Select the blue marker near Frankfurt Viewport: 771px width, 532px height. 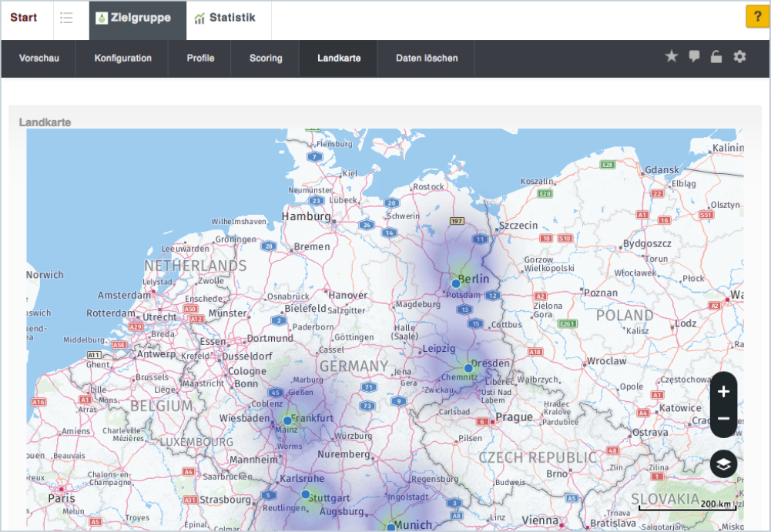click(287, 420)
